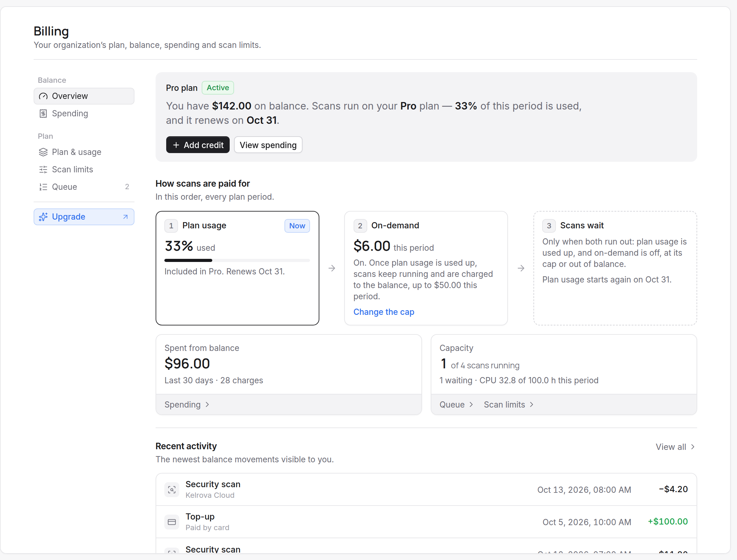Click the Plan & usage layers icon
This screenshot has width=737, height=560.
pyautogui.click(x=43, y=152)
